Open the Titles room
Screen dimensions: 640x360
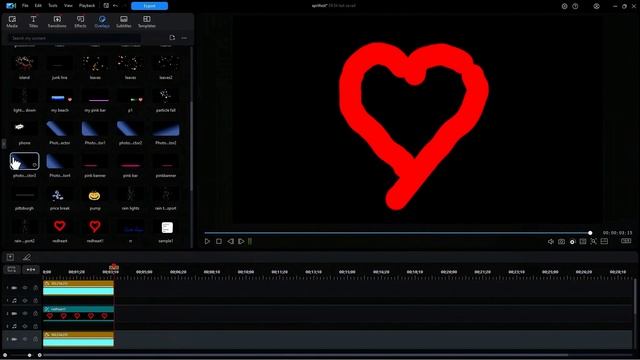click(33, 22)
